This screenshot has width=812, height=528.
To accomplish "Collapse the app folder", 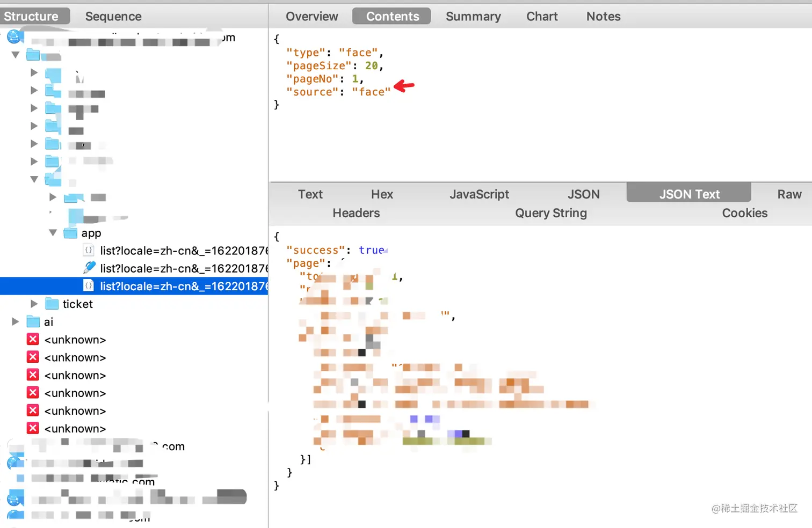I will 53,233.
